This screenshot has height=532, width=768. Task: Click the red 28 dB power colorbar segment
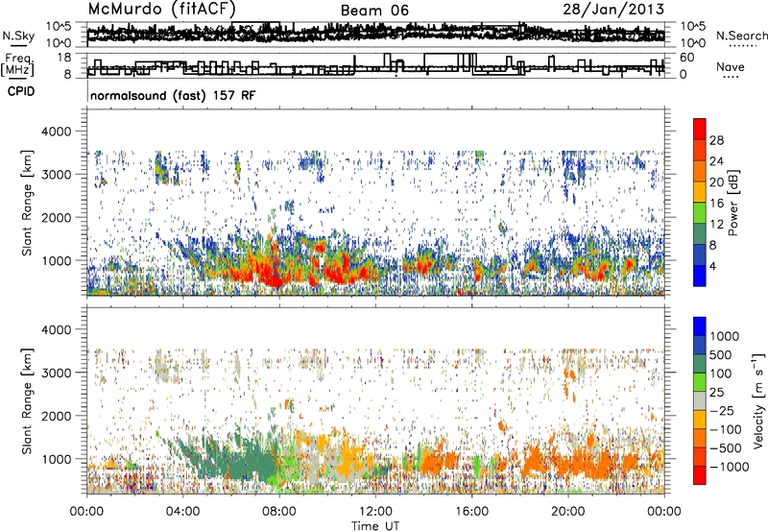coord(700,129)
